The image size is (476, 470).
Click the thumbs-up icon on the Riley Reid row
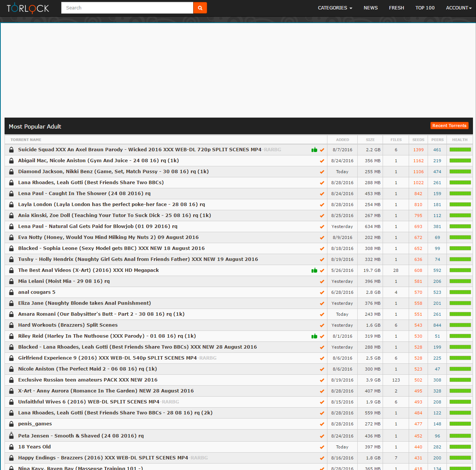click(x=314, y=336)
